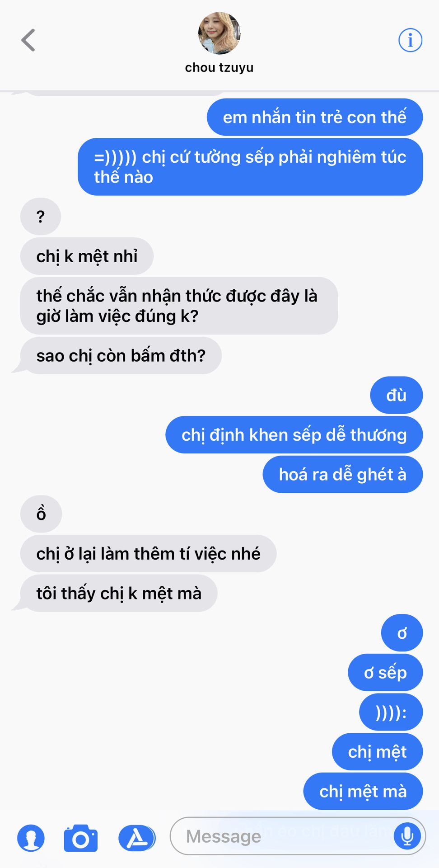The width and height of the screenshot is (439, 868).
Task: Tap the chou tzuyu profile picture
Action: click(219, 33)
